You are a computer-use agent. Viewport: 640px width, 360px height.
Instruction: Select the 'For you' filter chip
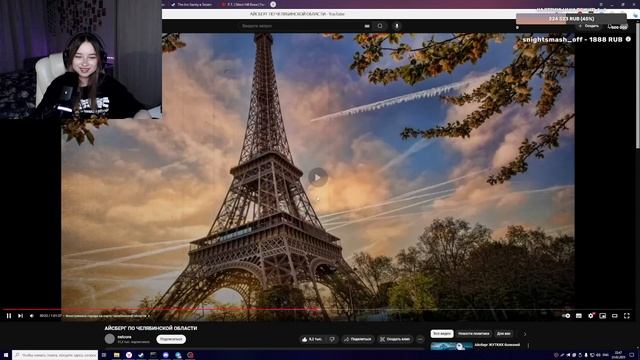coord(504,333)
